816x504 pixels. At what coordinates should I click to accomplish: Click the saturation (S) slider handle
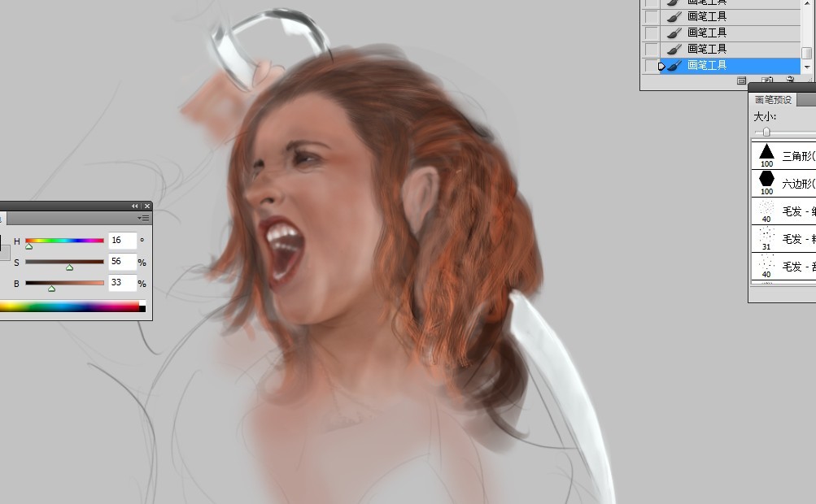coord(70,267)
